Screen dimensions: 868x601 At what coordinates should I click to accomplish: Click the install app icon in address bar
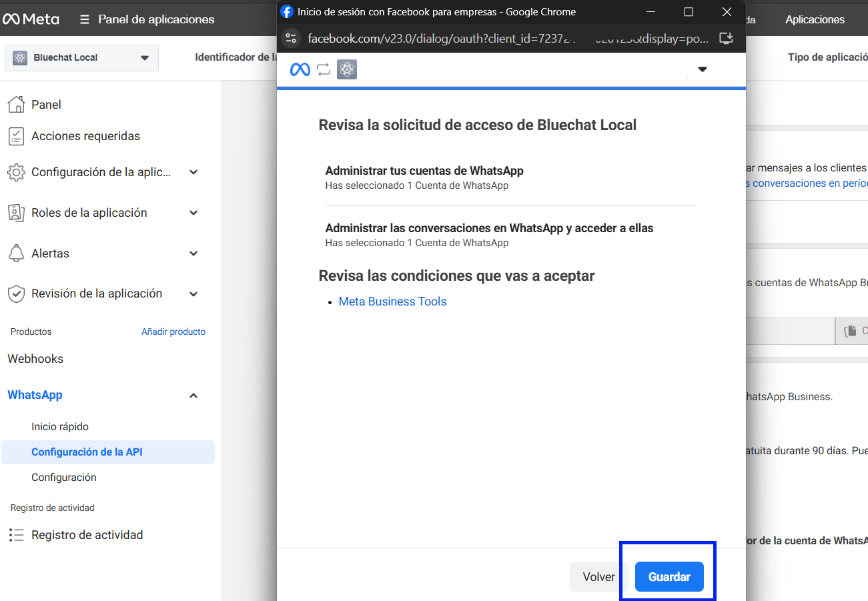727,38
